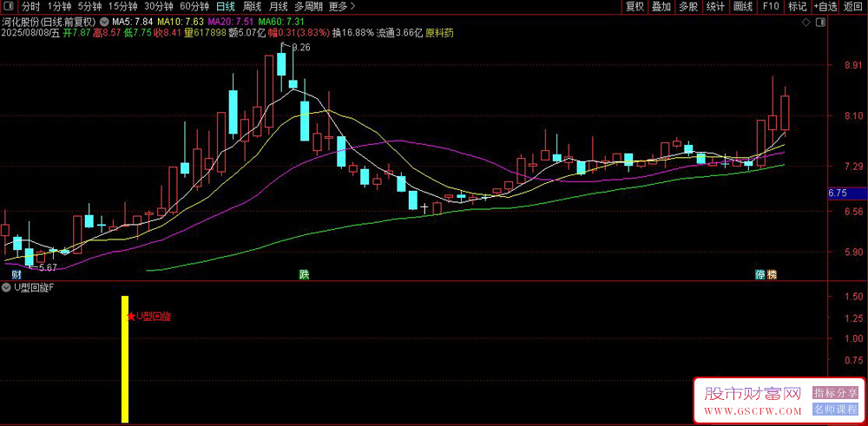Click the 叠加 overlay button
868x426 pixels.
661,7
